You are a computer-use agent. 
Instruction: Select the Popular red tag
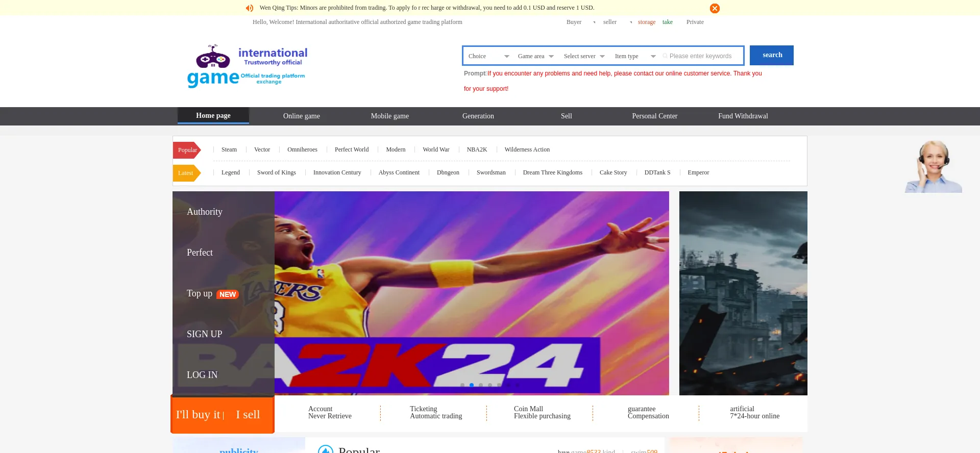click(x=187, y=150)
